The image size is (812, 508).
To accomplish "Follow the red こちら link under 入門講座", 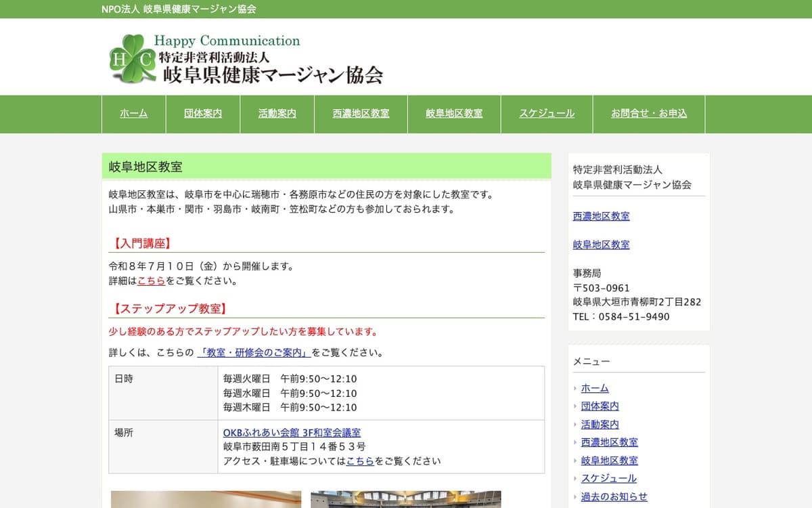I will (151, 280).
